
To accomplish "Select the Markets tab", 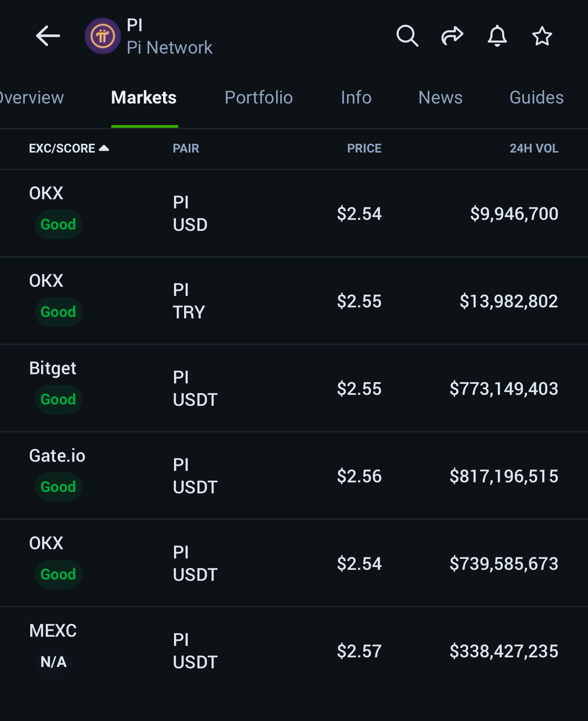I will 144,98.
